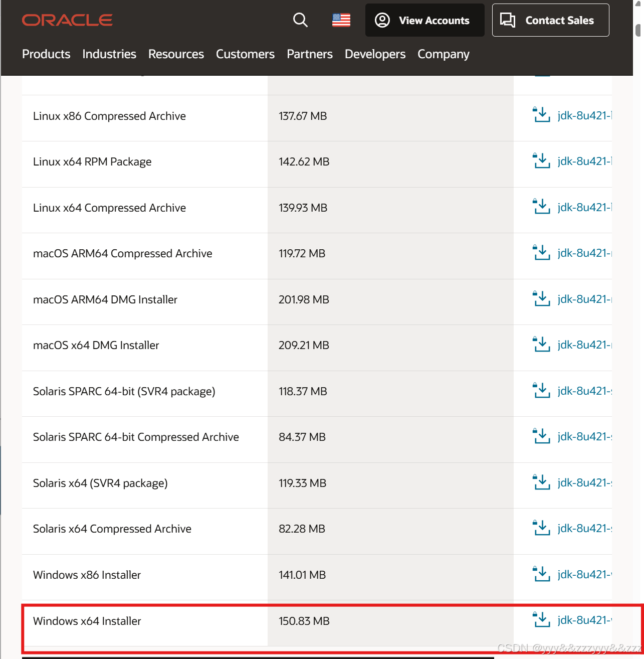Select the 'Linux x64 RPM Package' text

92,162
